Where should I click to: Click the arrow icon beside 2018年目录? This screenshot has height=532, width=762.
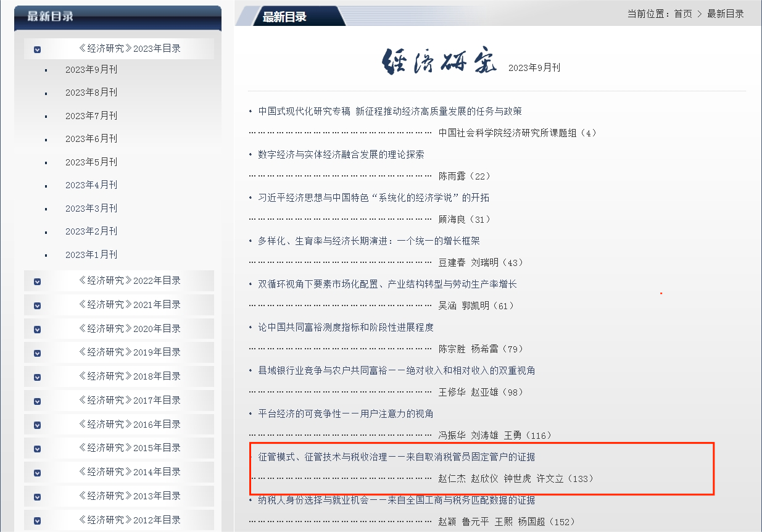click(x=38, y=377)
